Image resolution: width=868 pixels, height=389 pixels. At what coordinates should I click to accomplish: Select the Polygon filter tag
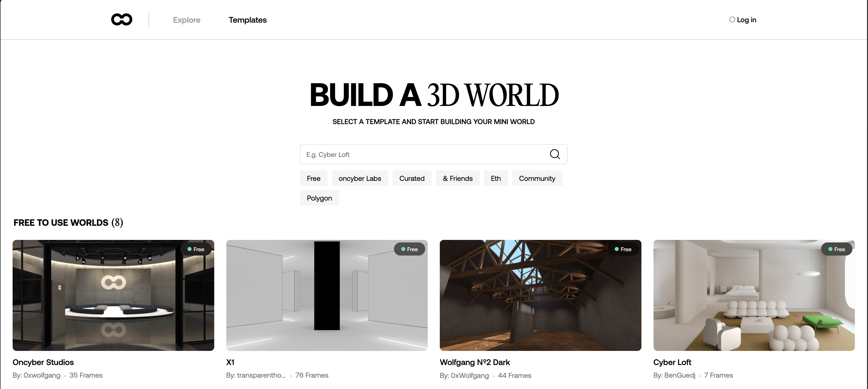pos(319,198)
